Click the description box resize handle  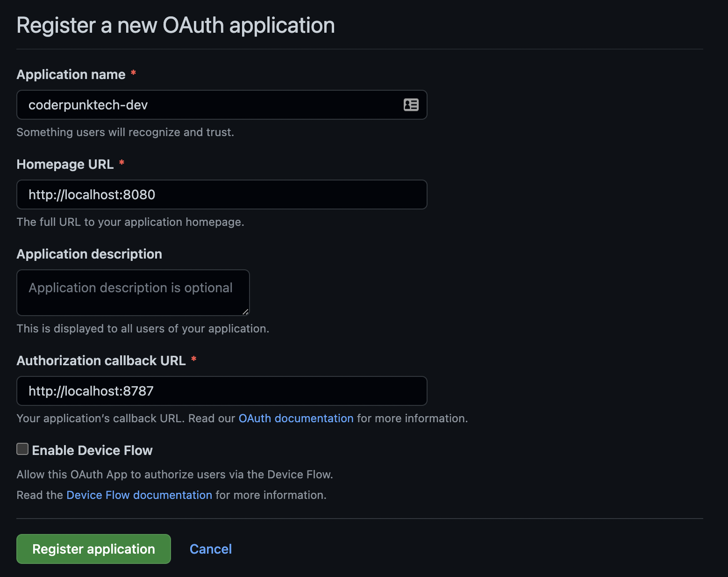click(245, 312)
